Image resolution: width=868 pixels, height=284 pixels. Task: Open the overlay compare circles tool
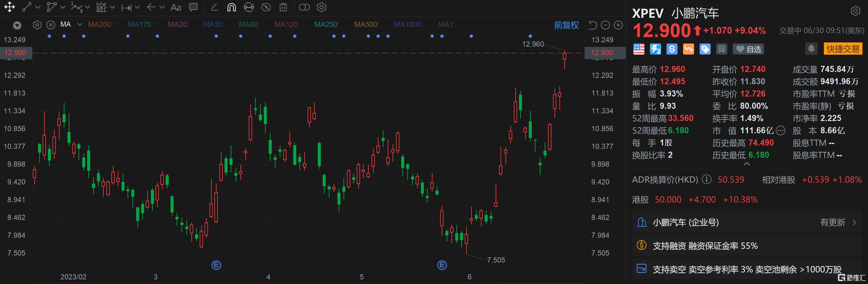304,7
